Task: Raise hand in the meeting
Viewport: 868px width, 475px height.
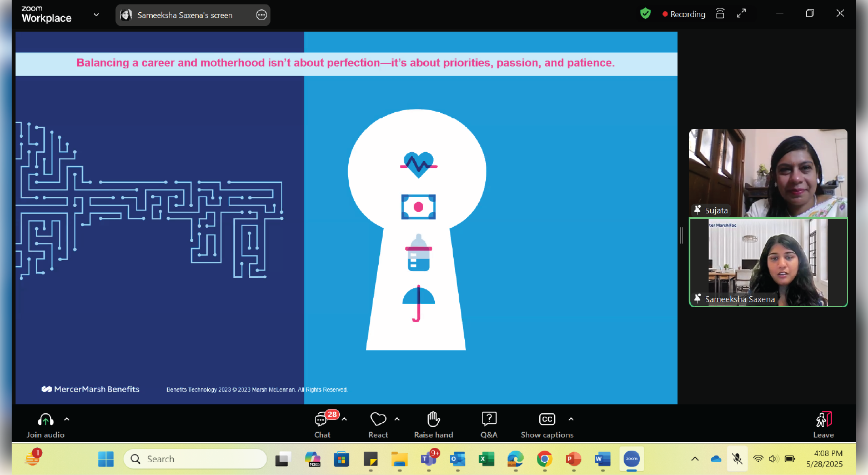Action: (433, 425)
